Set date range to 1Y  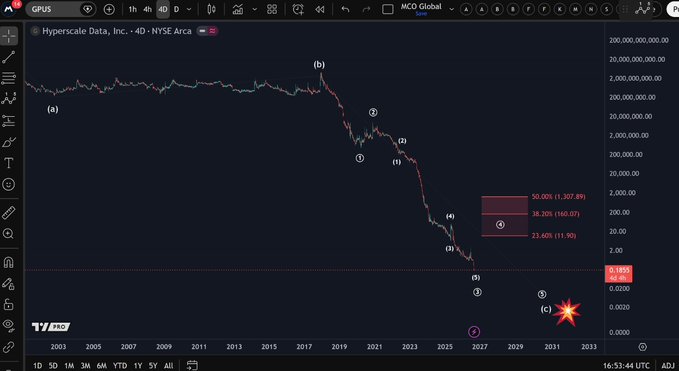(138, 366)
